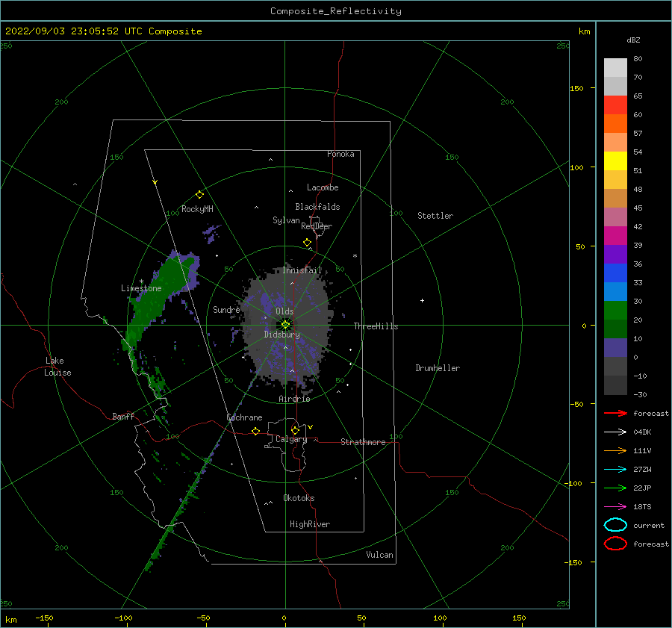Click the ThreeHills city label
Screen dimensions: 672x628
(x=376, y=326)
